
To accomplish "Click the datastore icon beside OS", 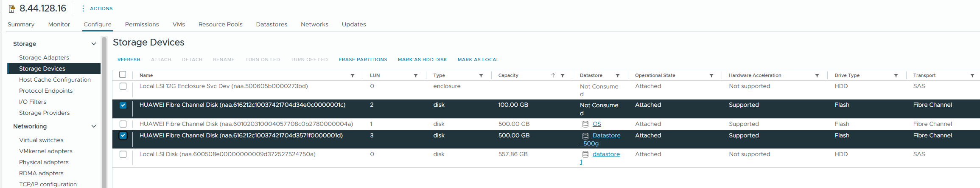I will pyautogui.click(x=585, y=124).
